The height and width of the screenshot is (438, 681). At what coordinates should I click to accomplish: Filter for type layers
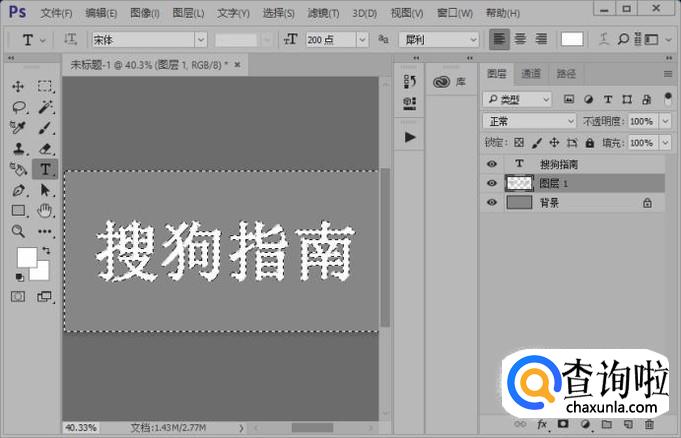click(608, 99)
